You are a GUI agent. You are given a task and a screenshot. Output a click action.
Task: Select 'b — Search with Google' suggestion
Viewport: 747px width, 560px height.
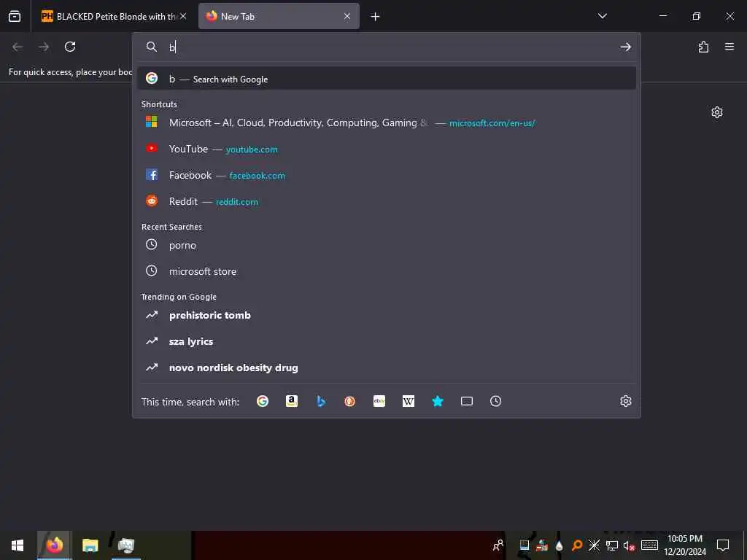coord(387,79)
